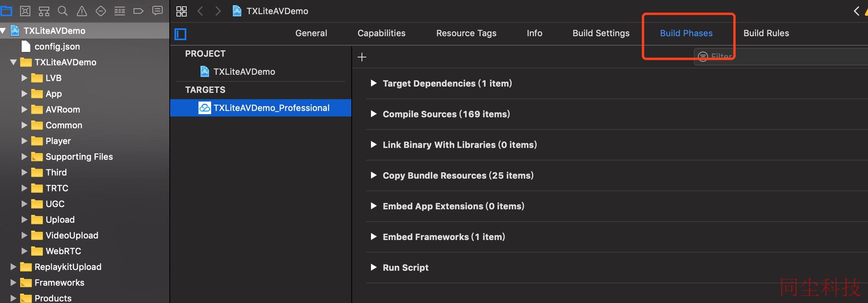Add a new build phase with plus

click(x=362, y=57)
